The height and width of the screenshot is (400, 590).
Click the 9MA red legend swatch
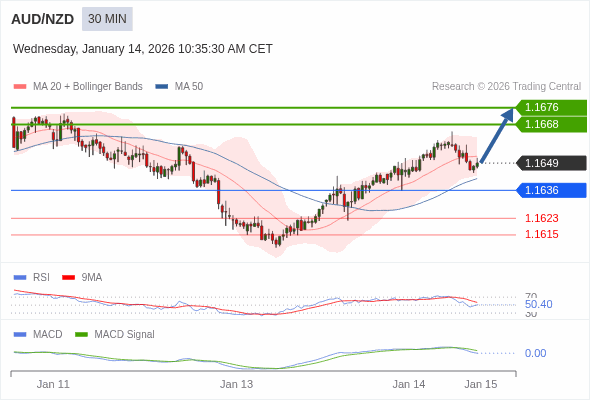tap(68, 278)
